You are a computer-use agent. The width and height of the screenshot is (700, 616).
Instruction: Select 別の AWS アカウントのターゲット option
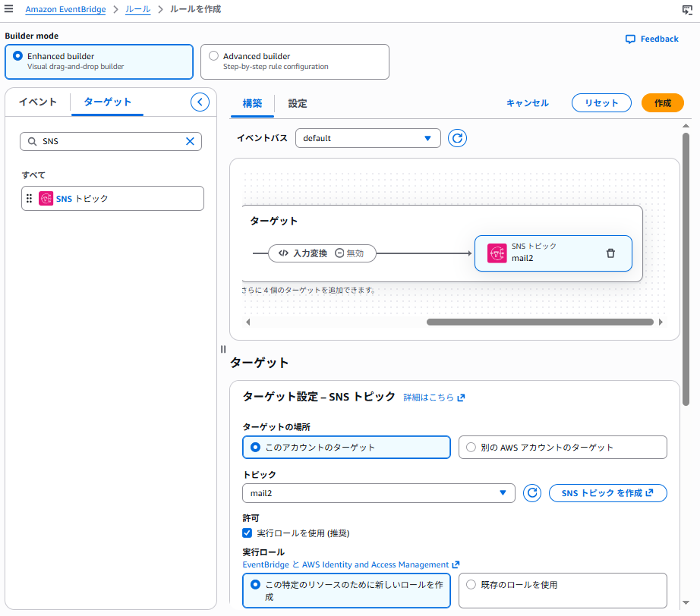(x=563, y=448)
